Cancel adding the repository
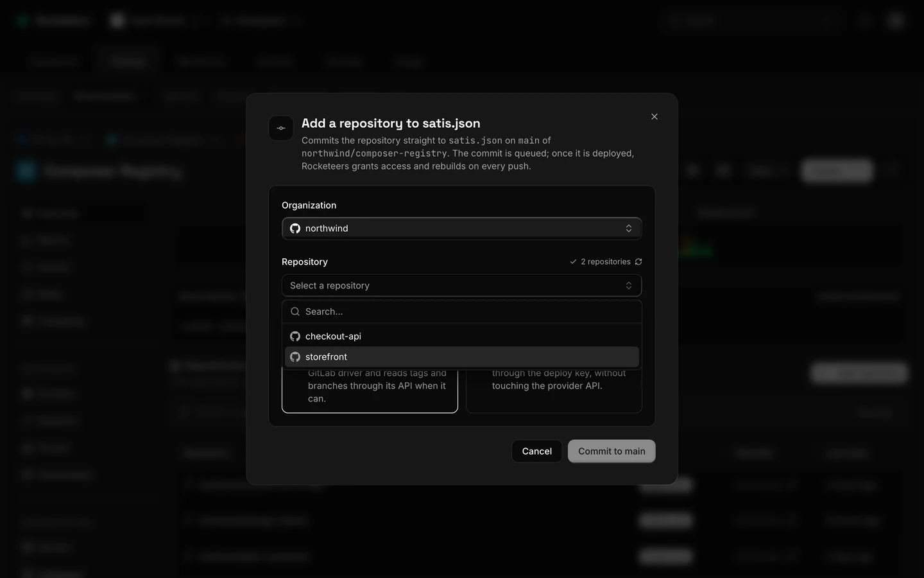924x578 pixels. [x=536, y=451]
